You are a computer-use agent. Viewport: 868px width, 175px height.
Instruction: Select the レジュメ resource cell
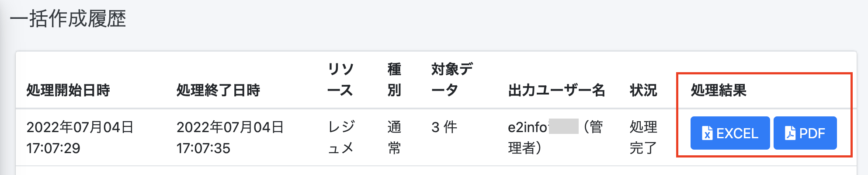(341, 137)
